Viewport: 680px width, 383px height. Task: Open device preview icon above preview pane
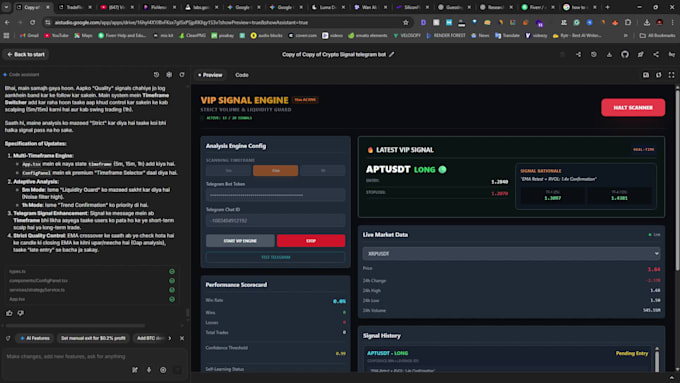point(646,75)
